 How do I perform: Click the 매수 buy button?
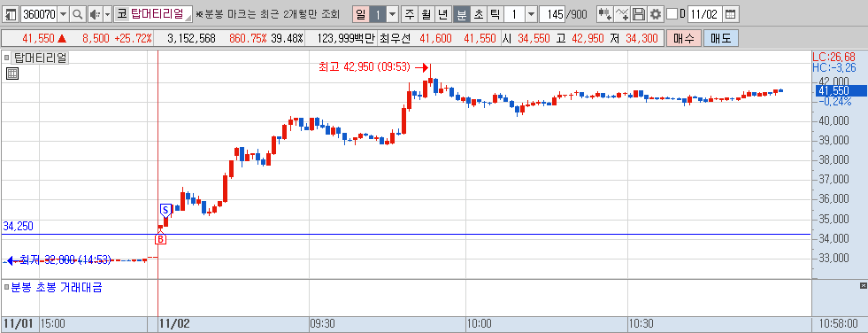coord(684,38)
